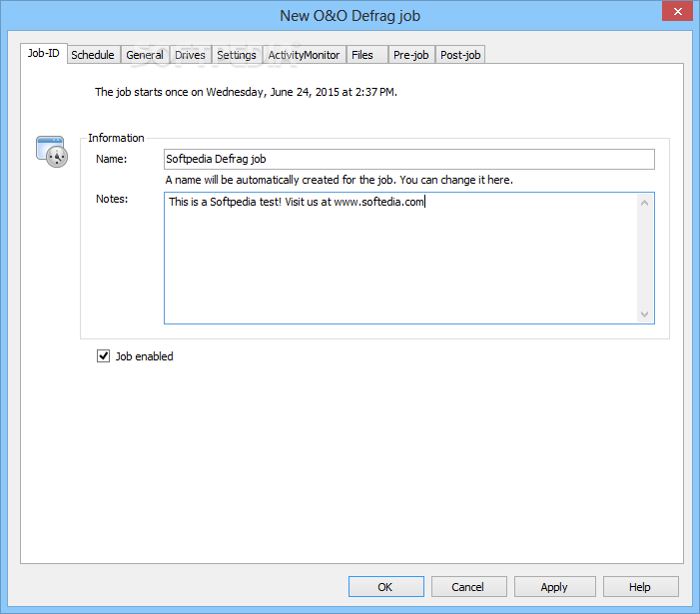The image size is (700, 614).
Task: Toggle the Job enabled checkbox
Action: click(103, 356)
